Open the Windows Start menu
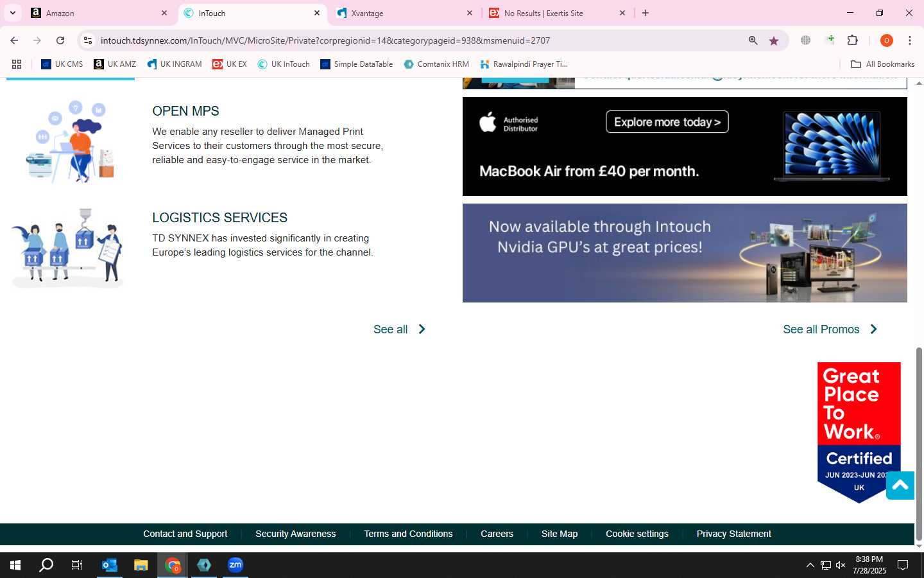The image size is (924, 578). coord(15,565)
